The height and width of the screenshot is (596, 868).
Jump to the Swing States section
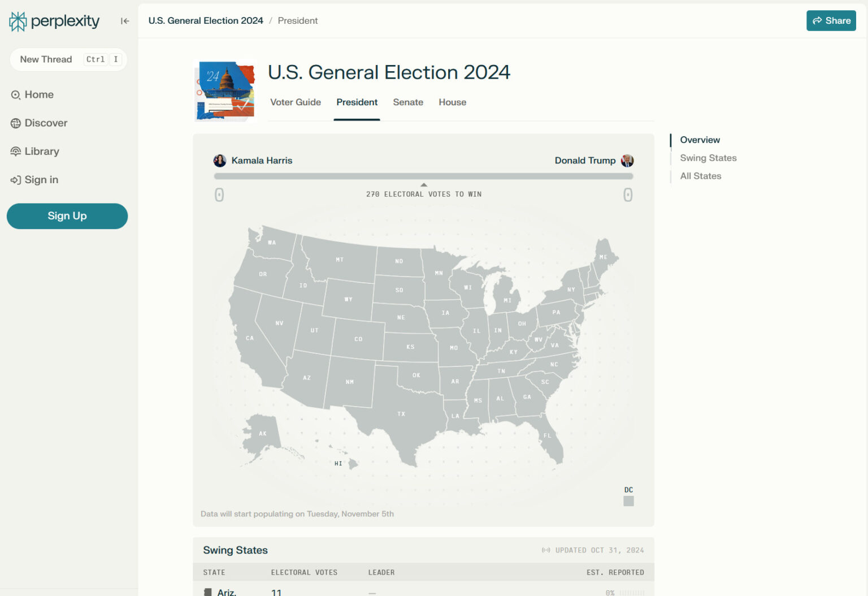(708, 158)
